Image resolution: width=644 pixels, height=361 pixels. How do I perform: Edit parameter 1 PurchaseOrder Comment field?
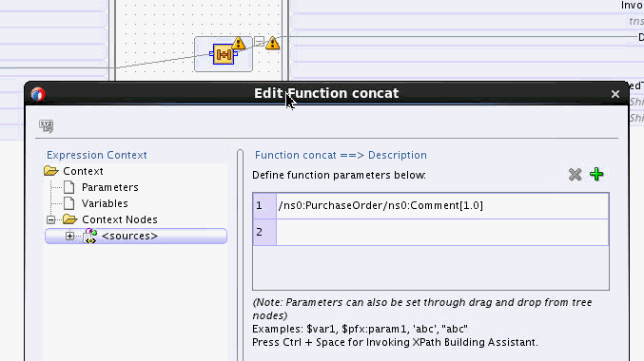coord(442,205)
